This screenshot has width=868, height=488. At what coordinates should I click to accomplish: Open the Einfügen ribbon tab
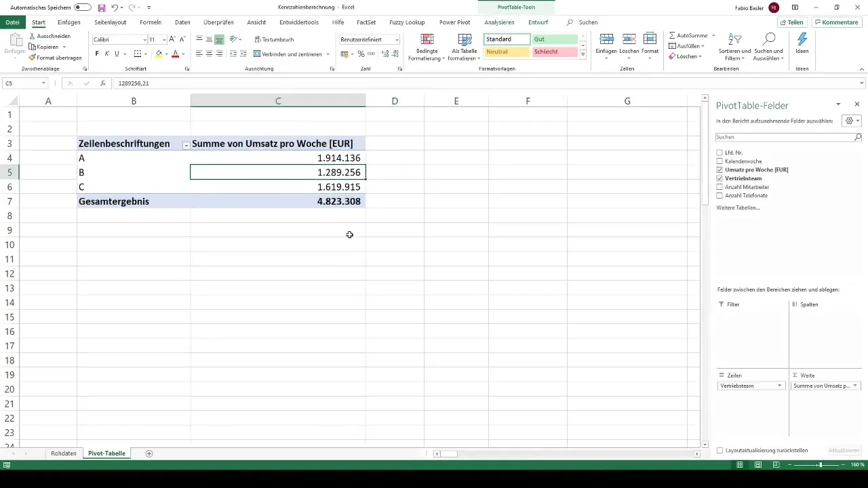tap(69, 22)
